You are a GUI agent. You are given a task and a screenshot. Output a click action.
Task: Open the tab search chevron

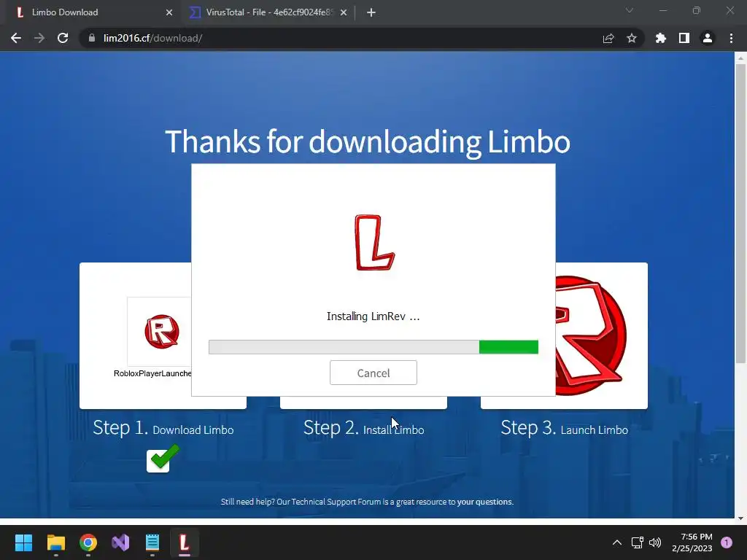point(630,10)
